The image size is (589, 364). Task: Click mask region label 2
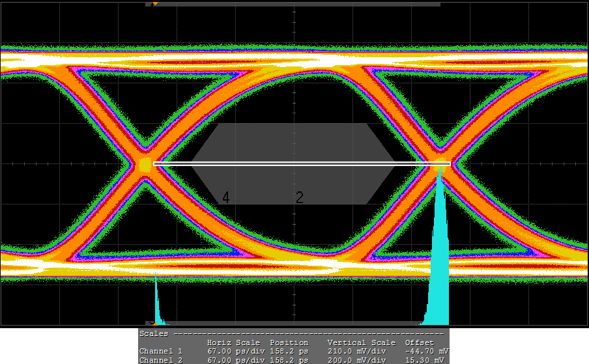(300, 198)
